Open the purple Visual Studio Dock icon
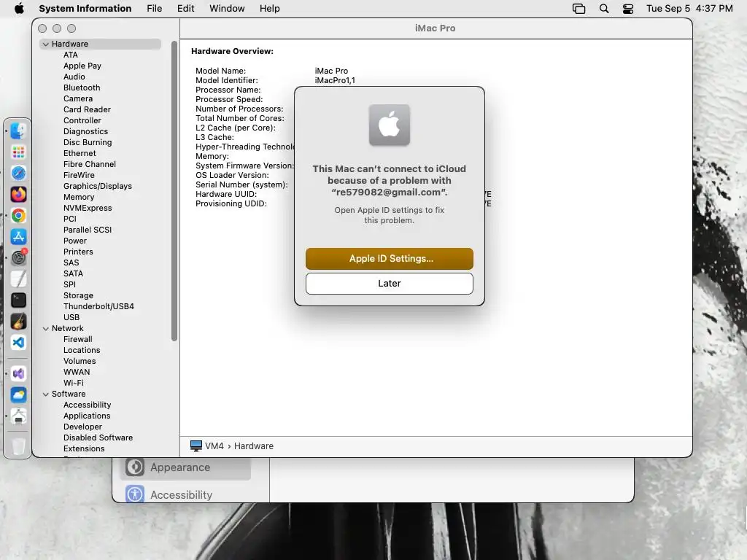The height and width of the screenshot is (560, 747). (x=18, y=374)
